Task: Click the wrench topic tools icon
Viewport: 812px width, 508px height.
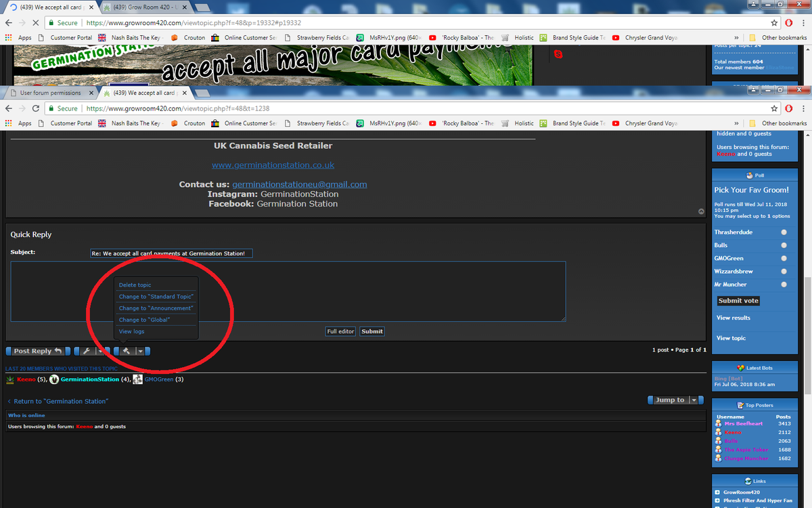Action: point(87,351)
